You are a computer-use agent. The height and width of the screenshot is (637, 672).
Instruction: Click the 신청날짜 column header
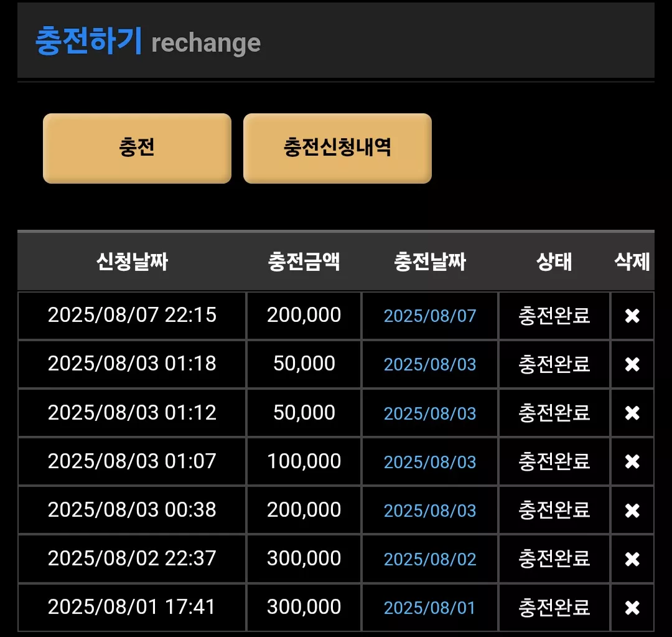(132, 262)
